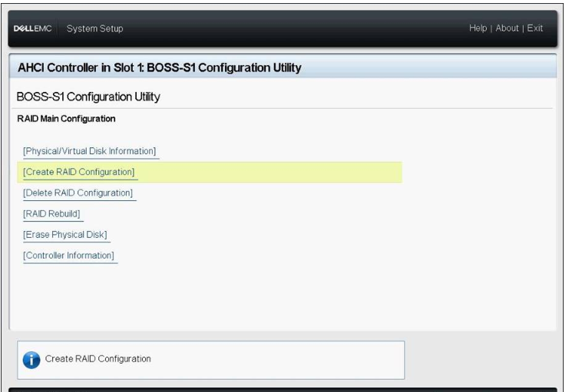Open Delete RAID Configuration
The image size is (569, 392).
coord(78,193)
